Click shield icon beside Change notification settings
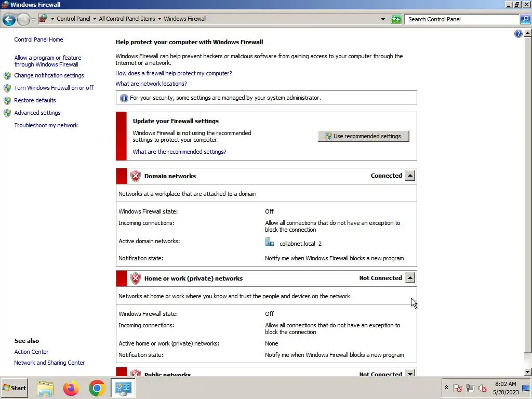The height and width of the screenshot is (399, 532). 7,76
